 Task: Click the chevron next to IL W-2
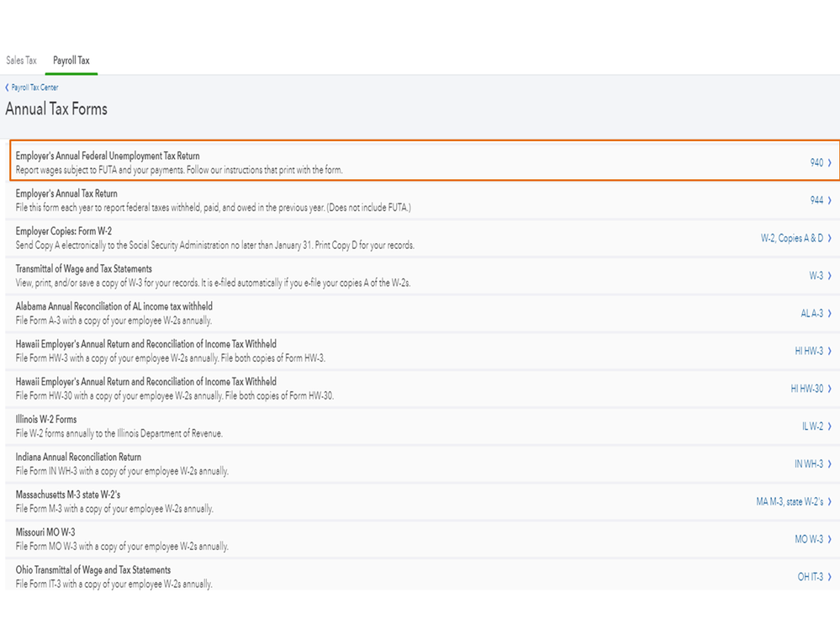pyautogui.click(x=830, y=426)
